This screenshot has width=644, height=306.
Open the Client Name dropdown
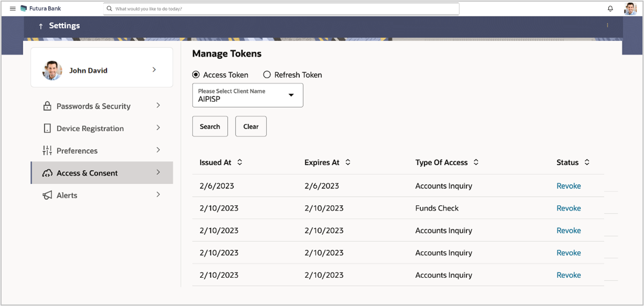[248, 95]
